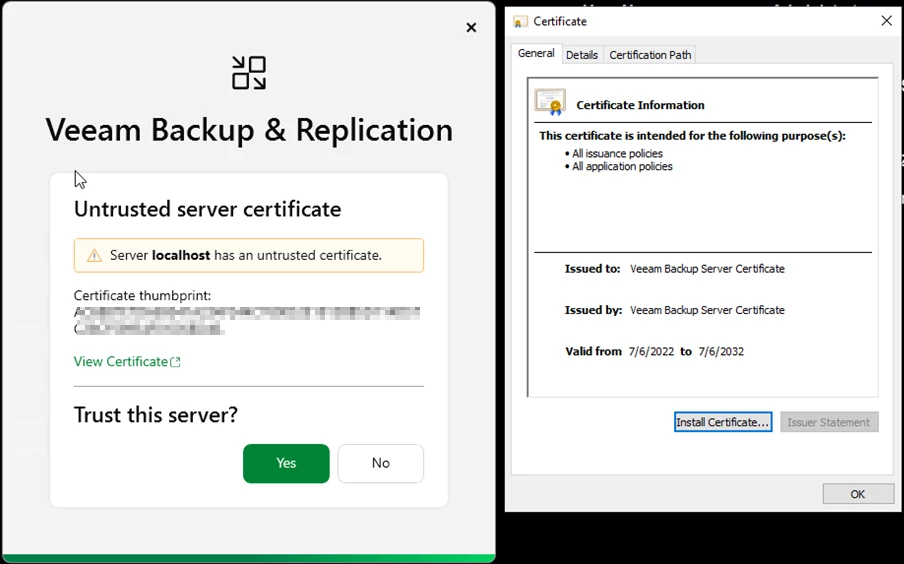Click the Issuer Statement button
Viewport: 904px width, 564px height.
point(828,422)
